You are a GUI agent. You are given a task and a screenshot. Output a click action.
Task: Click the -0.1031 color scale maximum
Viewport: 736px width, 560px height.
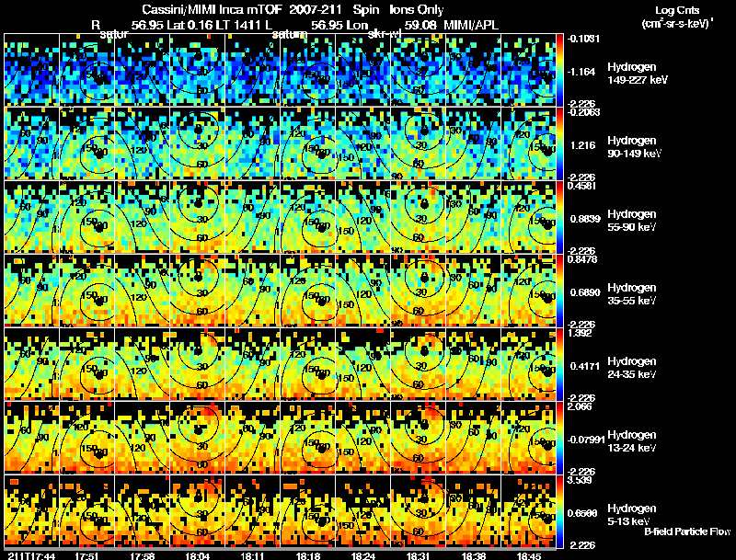click(584, 39)
